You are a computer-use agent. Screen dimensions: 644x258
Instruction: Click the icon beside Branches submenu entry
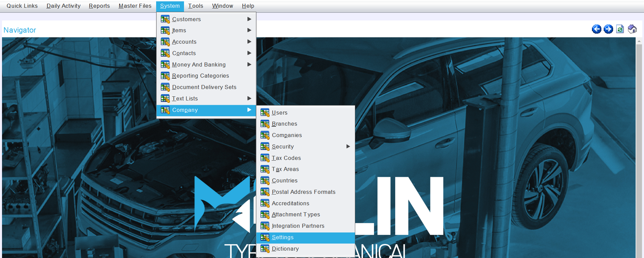coord(265,124)
